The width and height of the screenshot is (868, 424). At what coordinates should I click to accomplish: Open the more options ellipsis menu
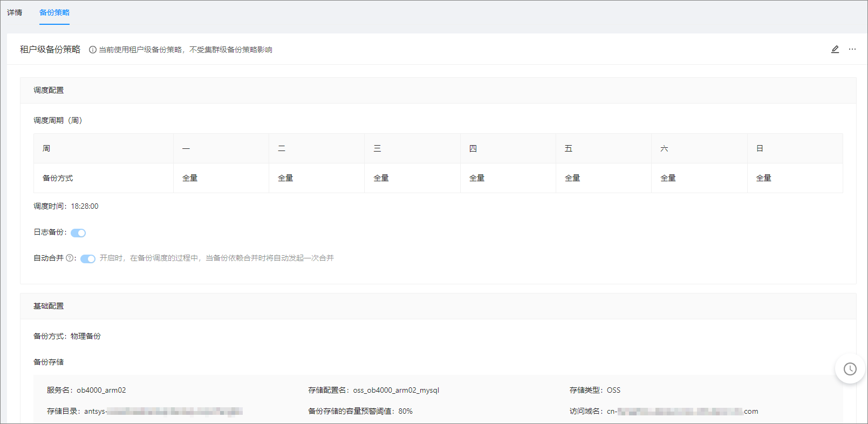852,49
